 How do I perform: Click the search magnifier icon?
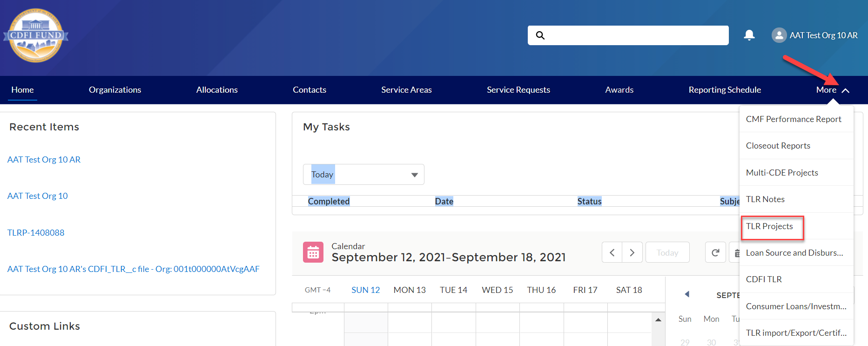[x=540, y=35]
